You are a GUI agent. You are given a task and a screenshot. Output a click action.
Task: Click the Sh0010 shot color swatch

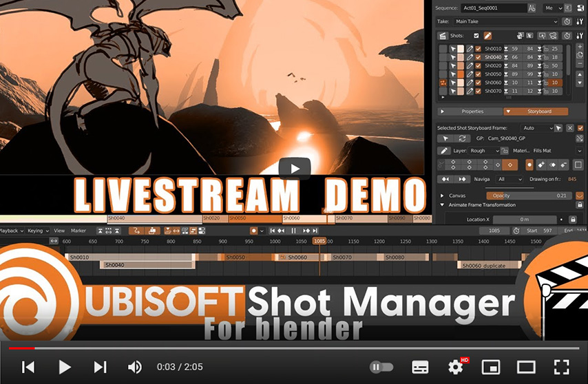pyautogui.click(x=461, y=49)
